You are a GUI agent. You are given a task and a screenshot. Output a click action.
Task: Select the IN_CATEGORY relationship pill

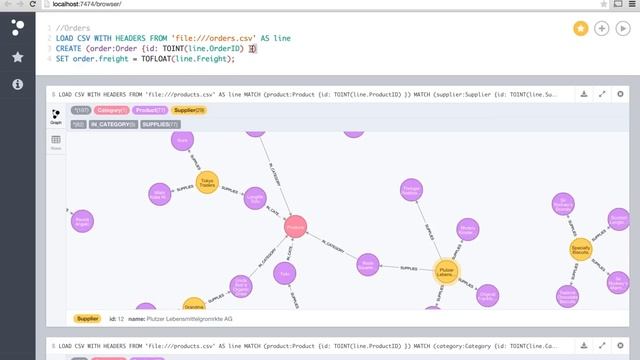(113, 124)
